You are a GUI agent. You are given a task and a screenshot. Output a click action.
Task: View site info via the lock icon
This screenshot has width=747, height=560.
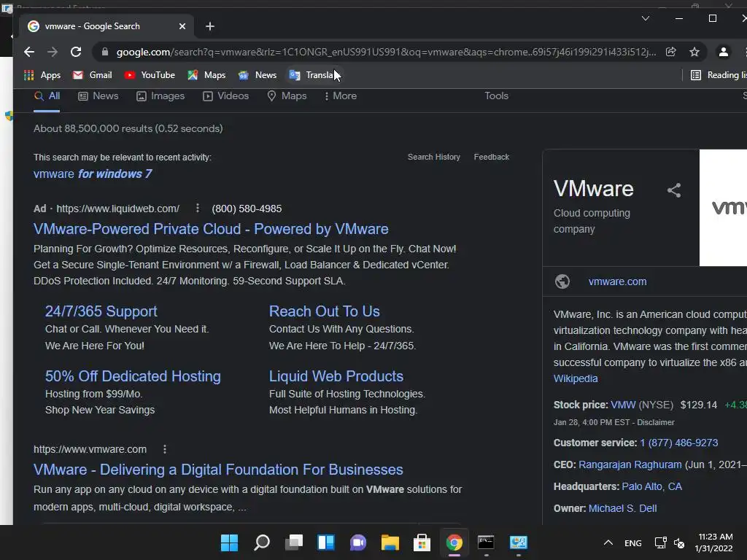105,52
